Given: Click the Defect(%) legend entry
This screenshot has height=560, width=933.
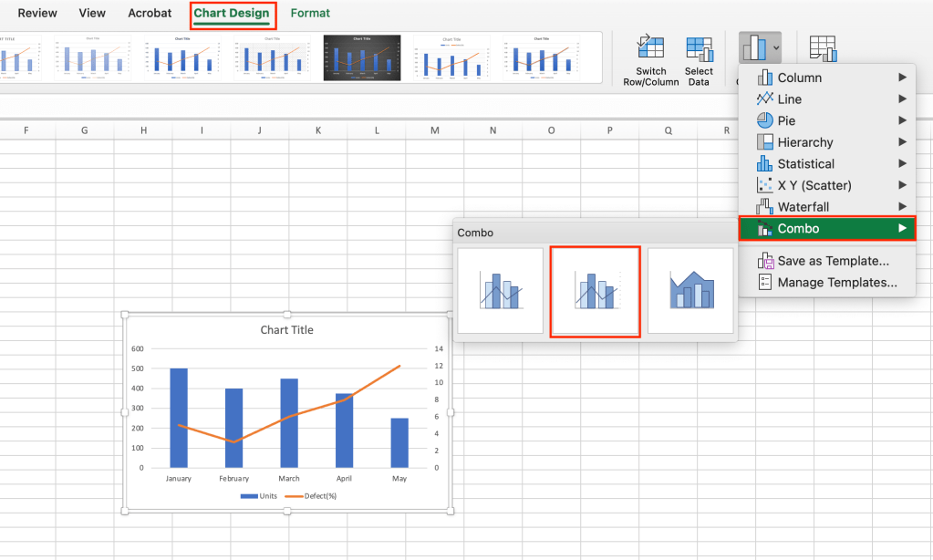Looking at the screenshot, I should [x=311, y=496].
